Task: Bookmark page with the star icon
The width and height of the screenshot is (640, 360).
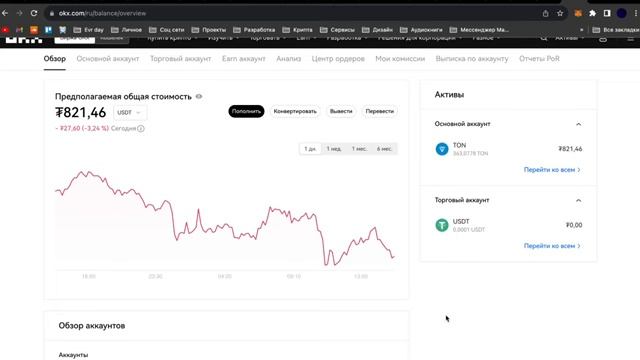Action: click(x=560, y=13)
